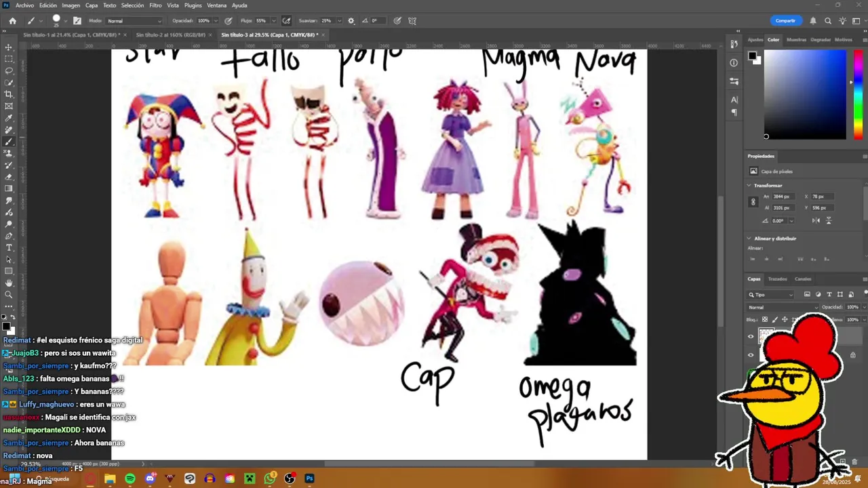
Task: Click the foreground color swatch in toolbar
Action: 6,326
